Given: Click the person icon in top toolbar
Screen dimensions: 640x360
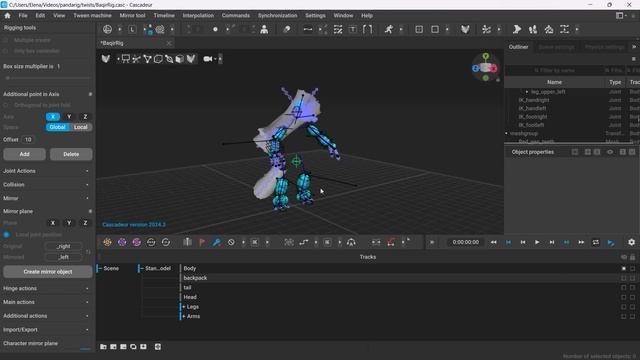Looking at the screenshot, I should coord(264,29).
